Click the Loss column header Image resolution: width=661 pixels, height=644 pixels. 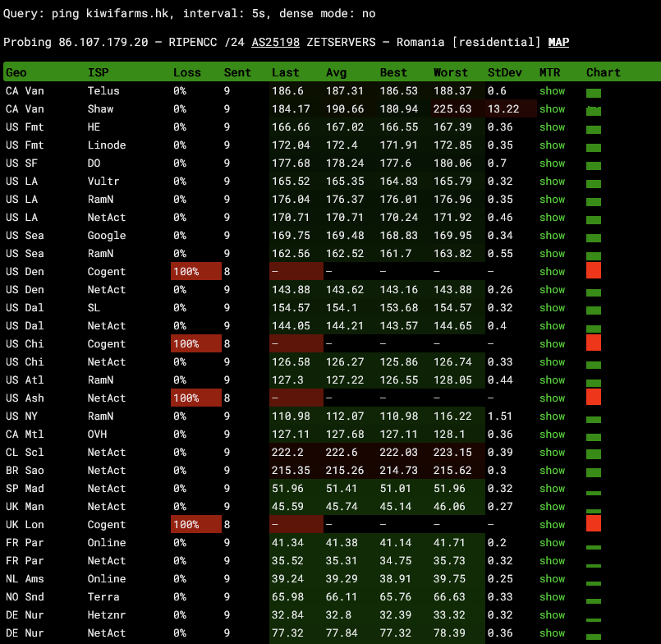coord(186,72)
